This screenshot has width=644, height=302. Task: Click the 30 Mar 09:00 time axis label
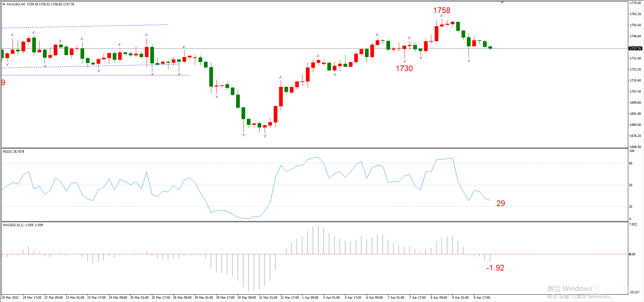point(247,298)
